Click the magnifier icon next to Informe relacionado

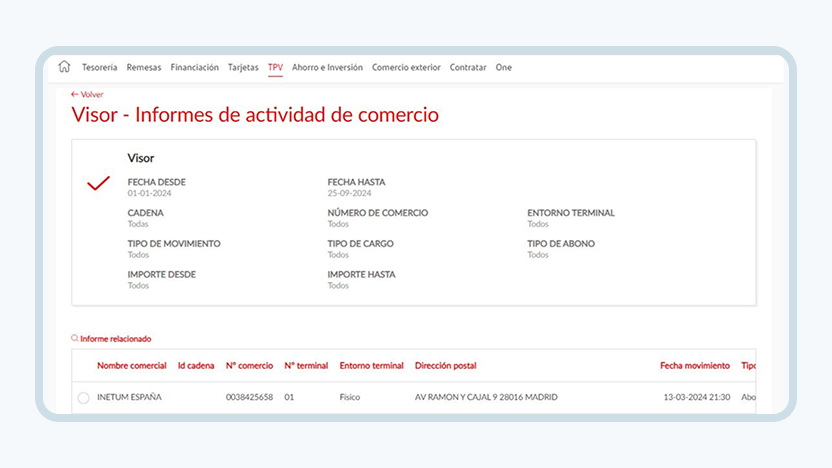pyautogui.click(x=74, y=338)
